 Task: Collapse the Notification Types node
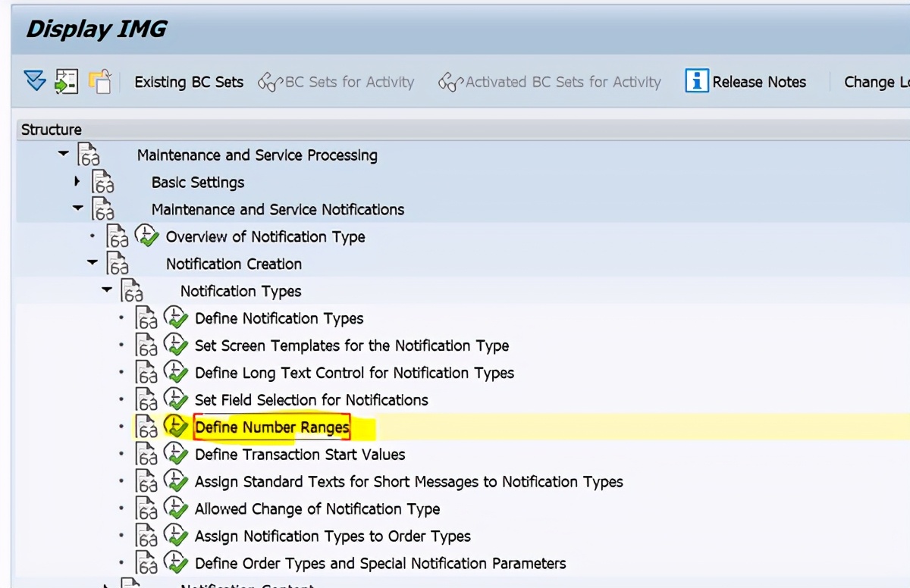[106, 290]
